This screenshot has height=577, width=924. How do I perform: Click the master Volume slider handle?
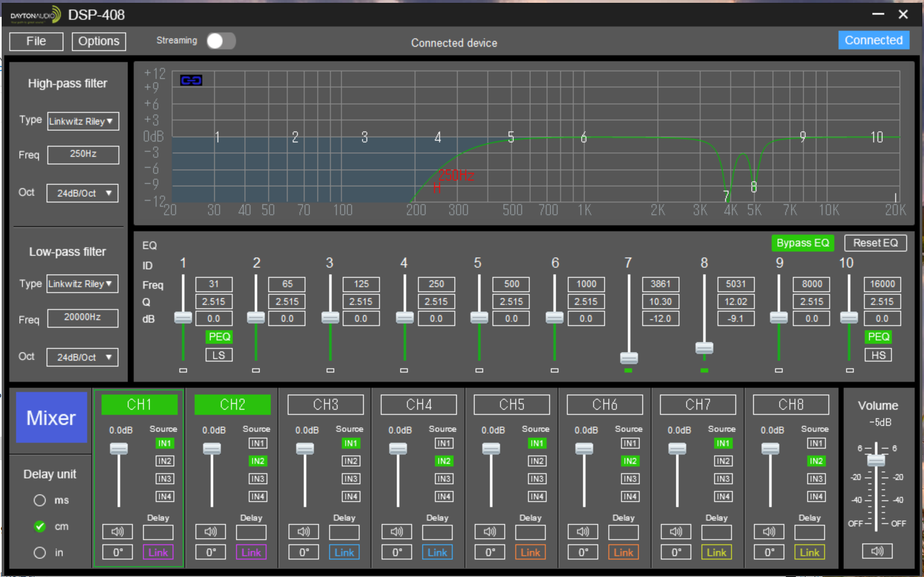pyautogui.click(x=876, y=460)
